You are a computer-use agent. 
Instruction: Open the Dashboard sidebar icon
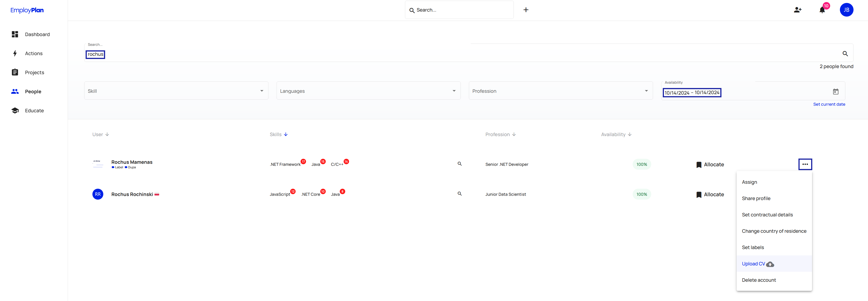click(15, 34)
